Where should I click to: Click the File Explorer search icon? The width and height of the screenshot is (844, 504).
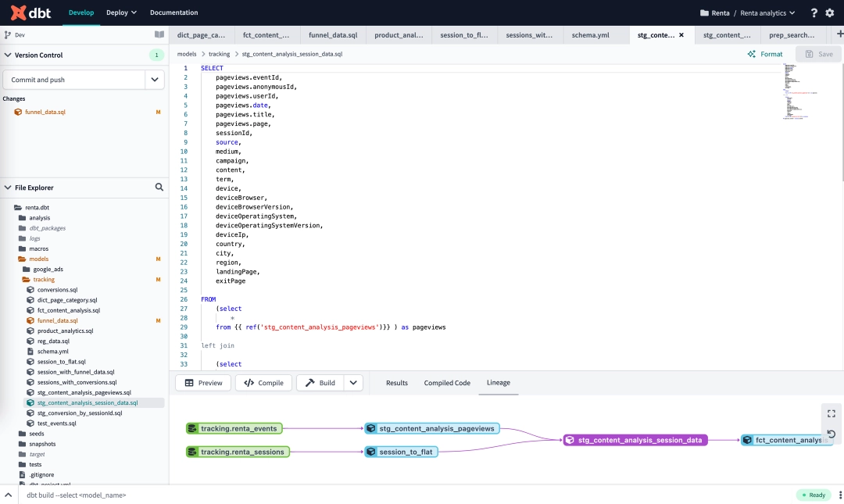(159, 187)
